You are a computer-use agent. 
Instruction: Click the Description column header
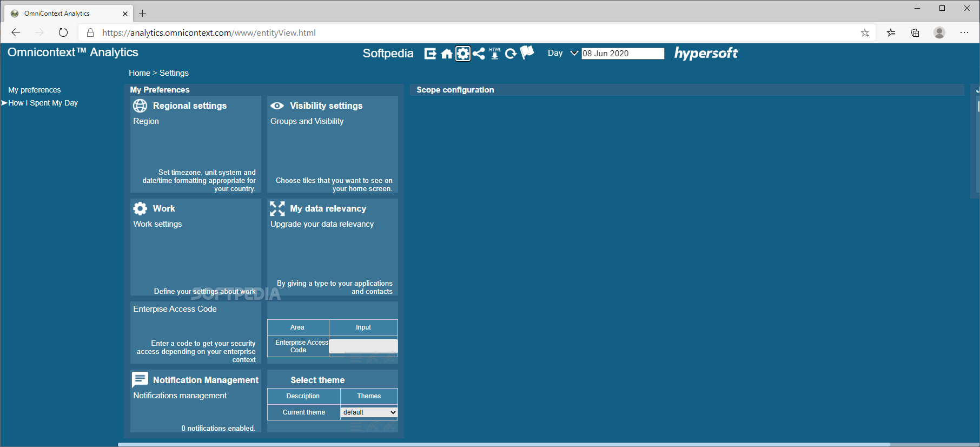[303, 396]
